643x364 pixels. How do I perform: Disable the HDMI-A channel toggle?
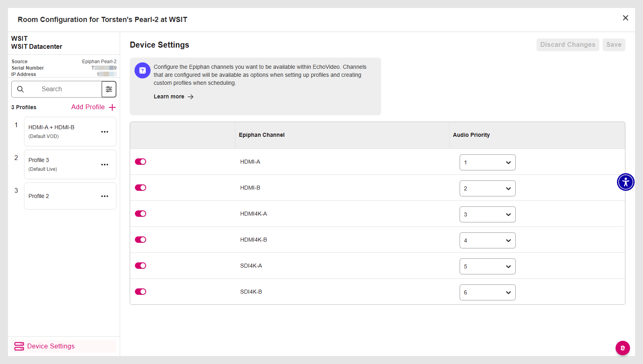point(141,162)
